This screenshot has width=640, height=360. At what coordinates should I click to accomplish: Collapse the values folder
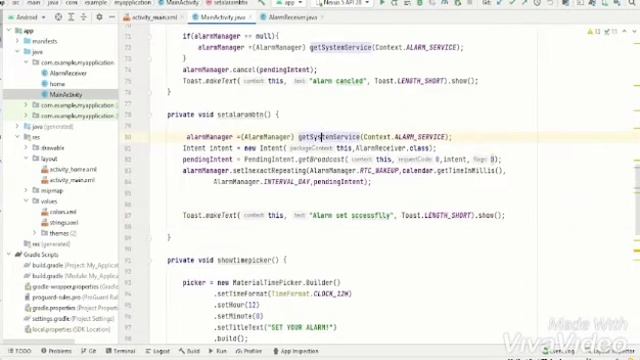coord(26,201)
